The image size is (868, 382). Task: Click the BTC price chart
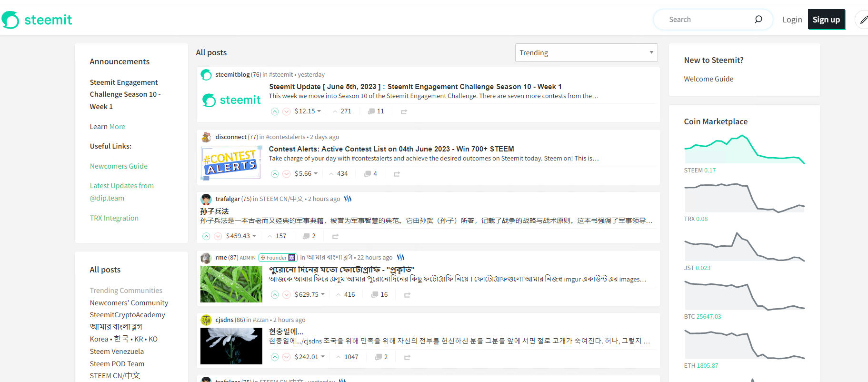tap(744, 295)
